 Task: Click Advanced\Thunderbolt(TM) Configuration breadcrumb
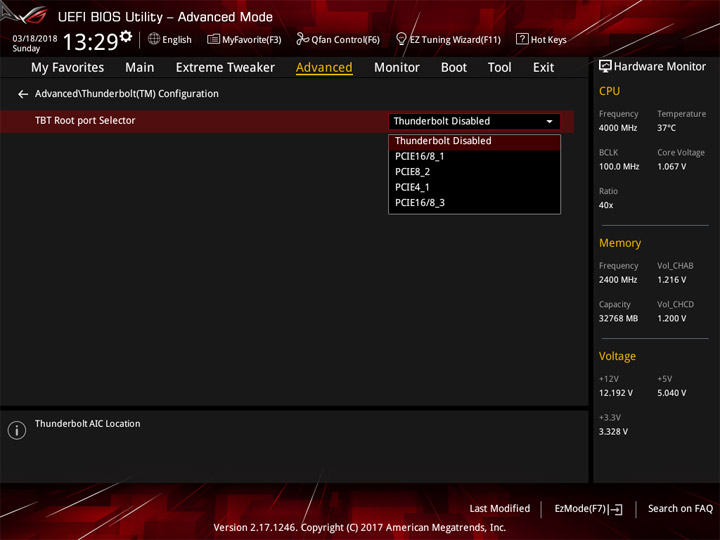point(127,94)
